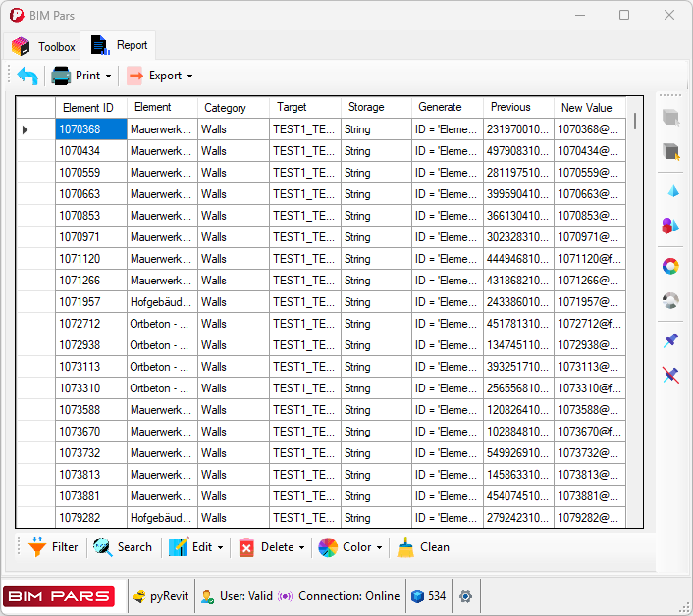
Task: Open the Color dropdown arrow
Action: pos(379,547)
